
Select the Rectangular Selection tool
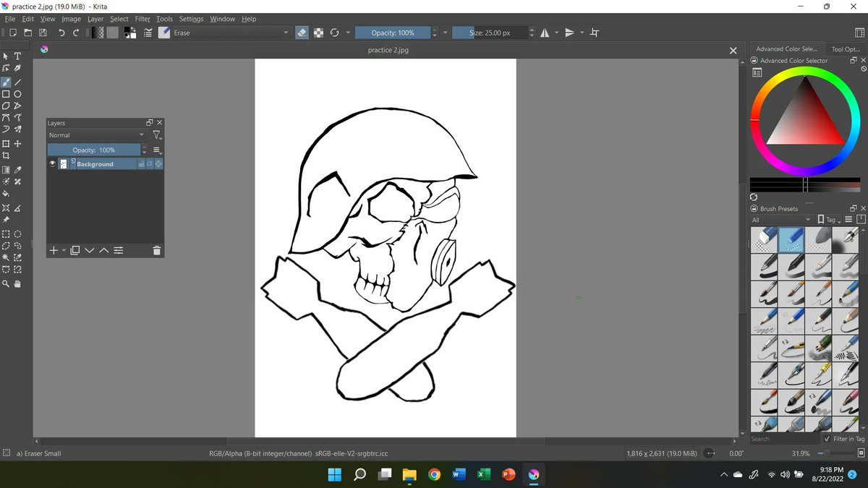click(6, 234)
